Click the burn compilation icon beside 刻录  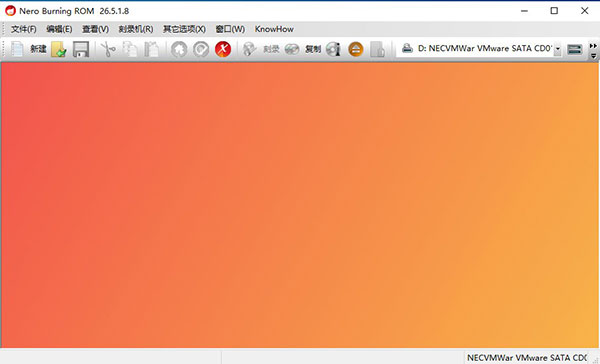pyautogui.click(x=250, y=49)
